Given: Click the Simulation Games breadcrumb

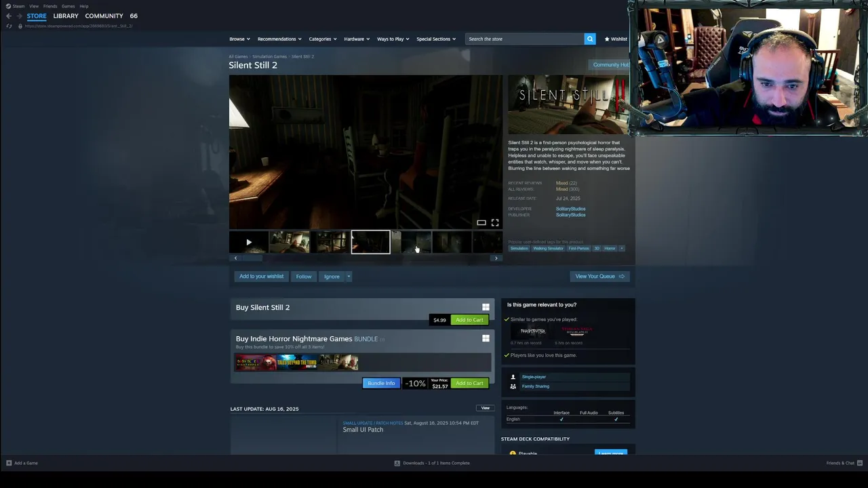Looking at the screenshot, I should 269,56.
